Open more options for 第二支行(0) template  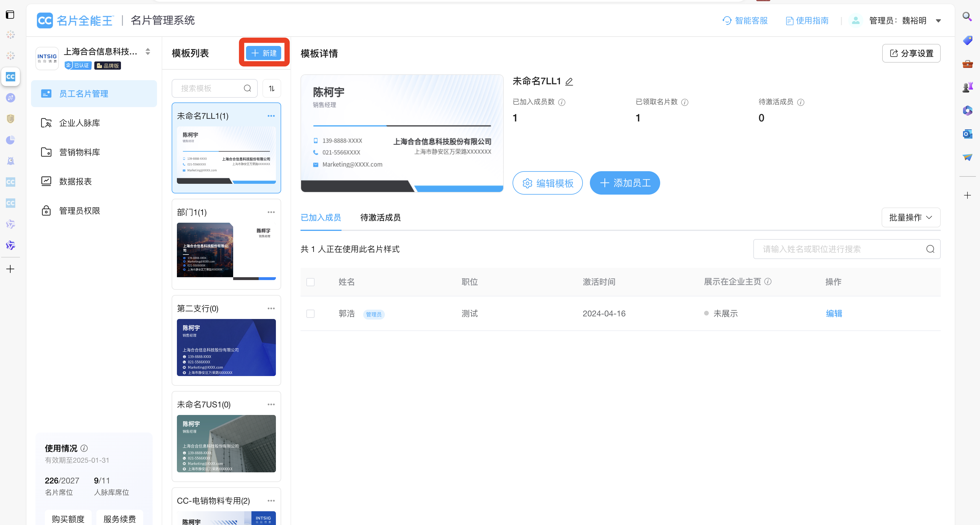click(271, 308)
